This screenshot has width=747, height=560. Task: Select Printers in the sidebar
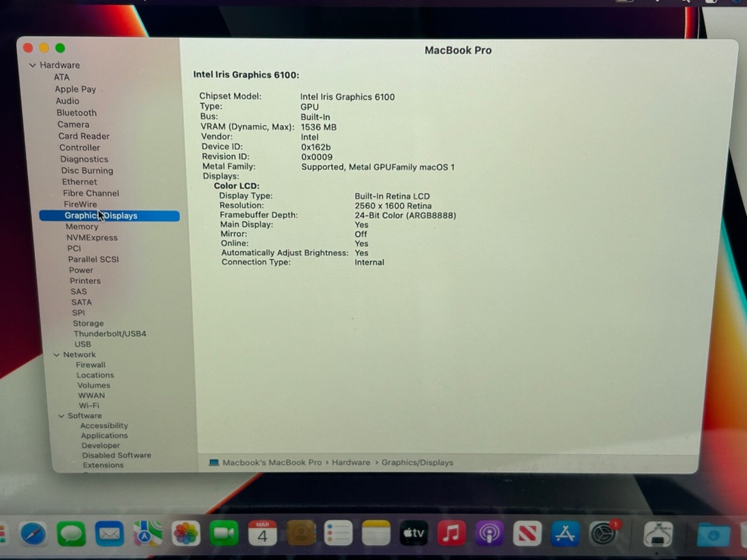pos(85,281)
